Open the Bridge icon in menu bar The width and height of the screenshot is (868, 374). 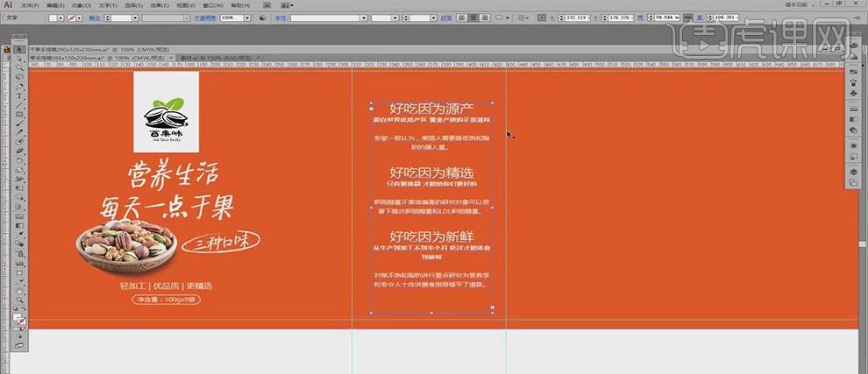click(268, 5)
